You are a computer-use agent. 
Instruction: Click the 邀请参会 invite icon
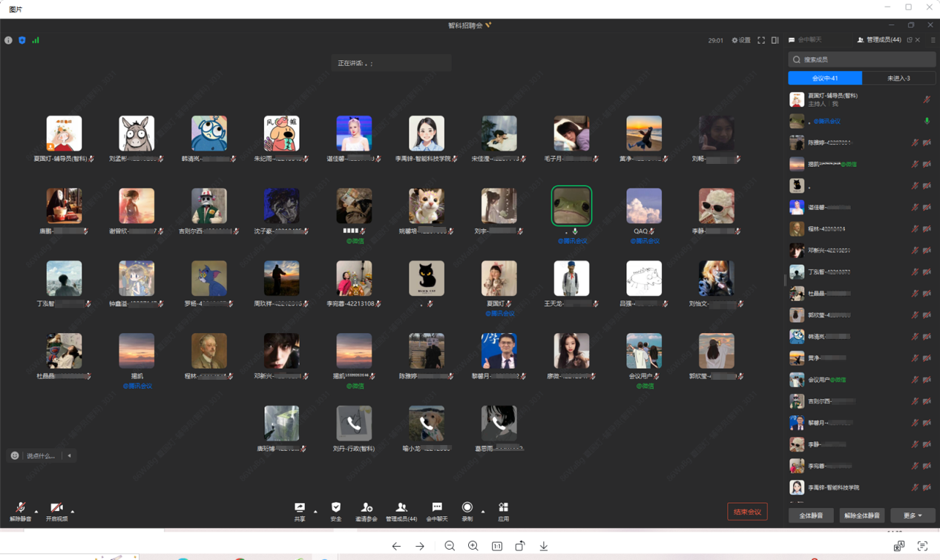click(367, 508)
